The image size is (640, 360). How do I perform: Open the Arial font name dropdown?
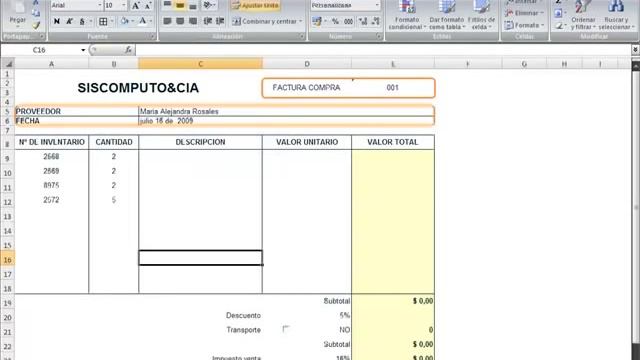tap(100, 5)
